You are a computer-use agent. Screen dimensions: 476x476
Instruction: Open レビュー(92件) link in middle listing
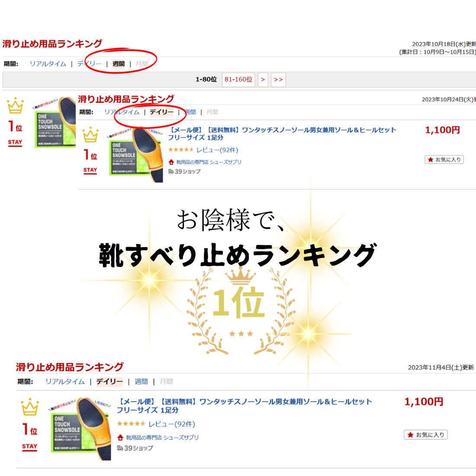[217, 150]
